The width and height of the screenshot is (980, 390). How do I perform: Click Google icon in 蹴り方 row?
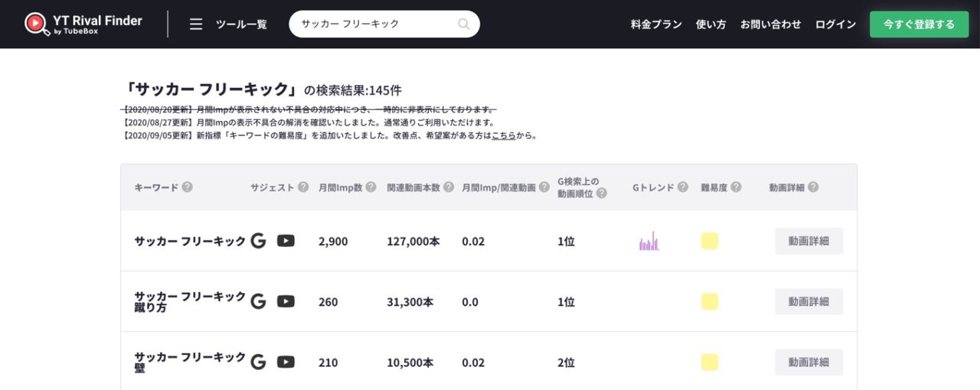(259, 301)
